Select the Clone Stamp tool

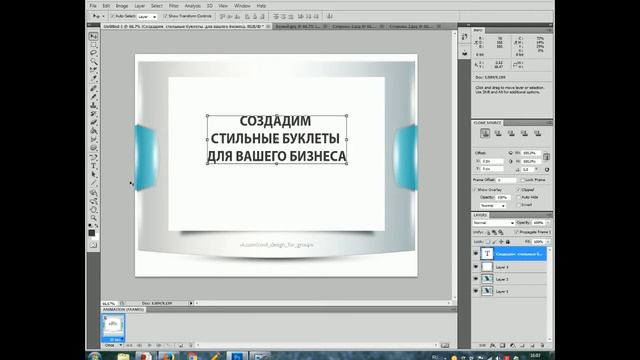click(x=93, y=104)
